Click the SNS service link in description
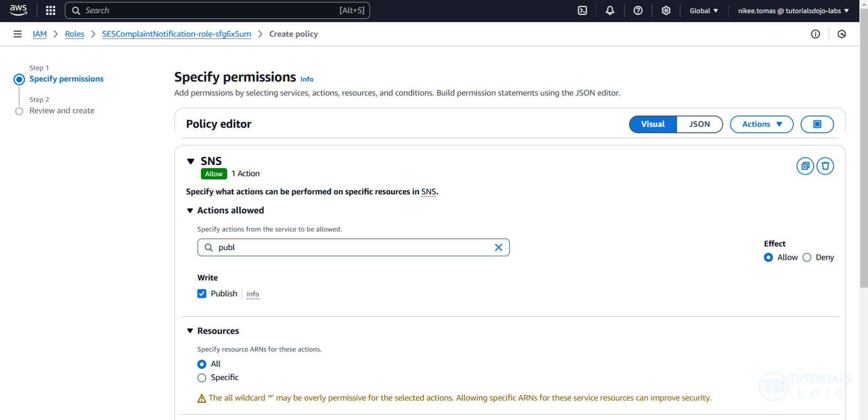868x420 pixels. pos(429,191)
